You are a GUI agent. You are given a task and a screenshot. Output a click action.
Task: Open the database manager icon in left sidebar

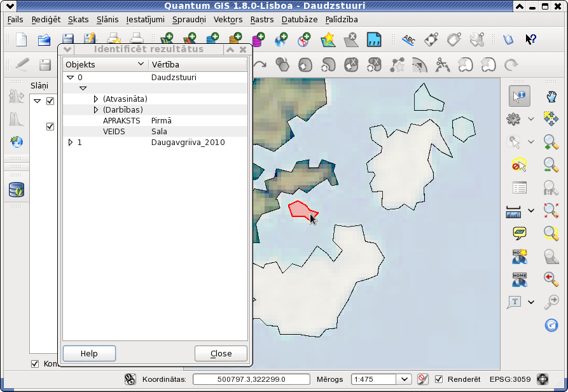pos(17,190)
